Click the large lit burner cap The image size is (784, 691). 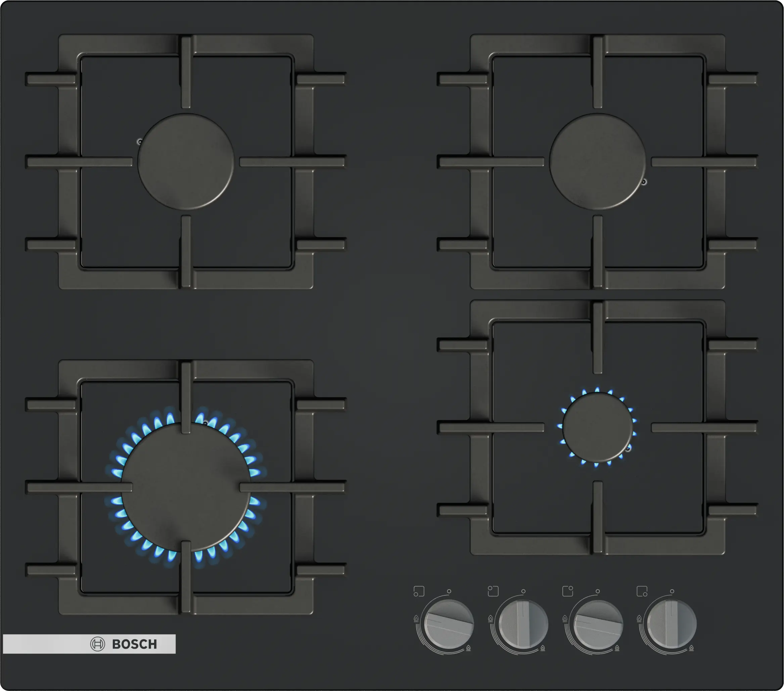coord(186,487)
